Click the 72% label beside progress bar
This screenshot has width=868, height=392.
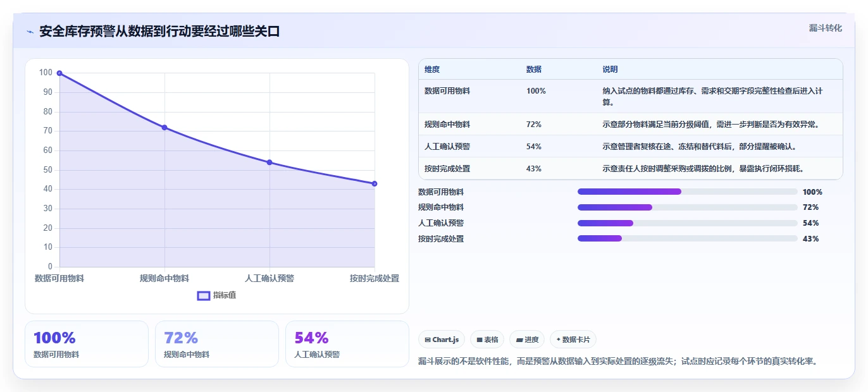(x=810, y=207)
